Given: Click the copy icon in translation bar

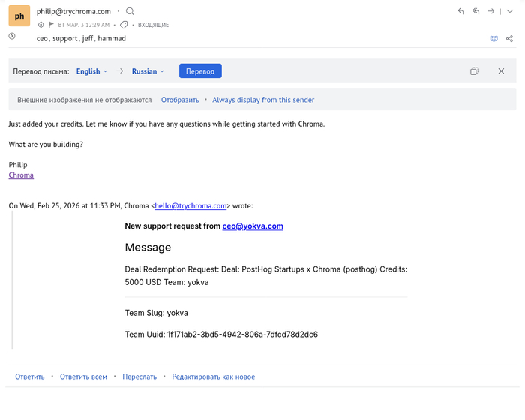Looking at the screenshot, I should (x=474, y=71).
